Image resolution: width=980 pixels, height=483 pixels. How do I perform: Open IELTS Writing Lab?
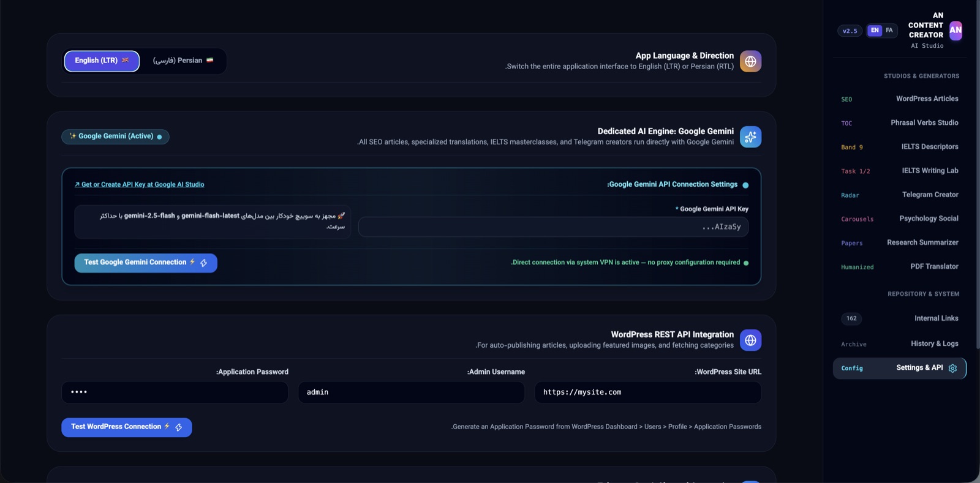pos(900,171)
